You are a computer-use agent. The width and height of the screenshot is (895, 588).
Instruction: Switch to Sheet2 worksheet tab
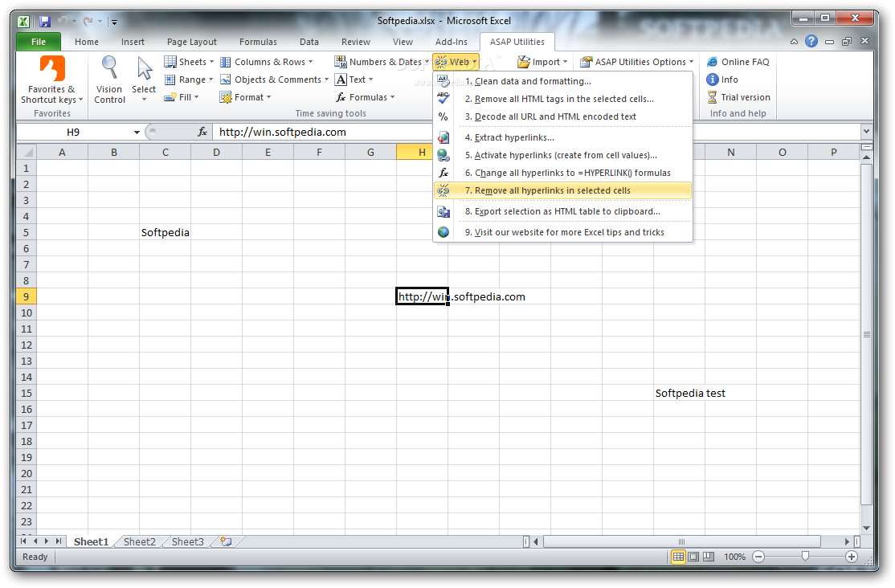(139, 541)
